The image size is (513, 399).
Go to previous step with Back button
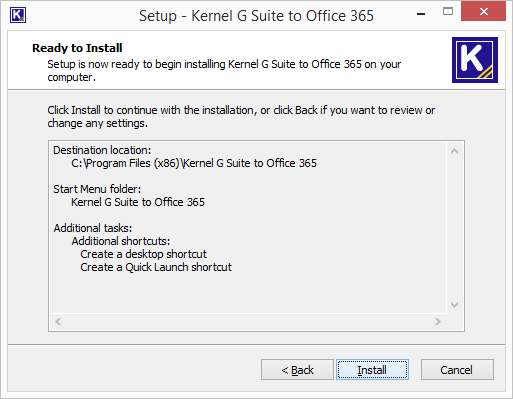pos(297,370)
